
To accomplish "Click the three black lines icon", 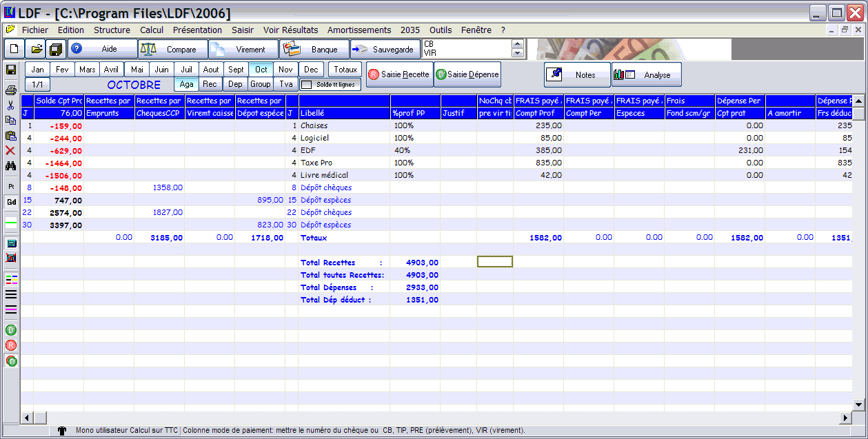I will [11, 294].
